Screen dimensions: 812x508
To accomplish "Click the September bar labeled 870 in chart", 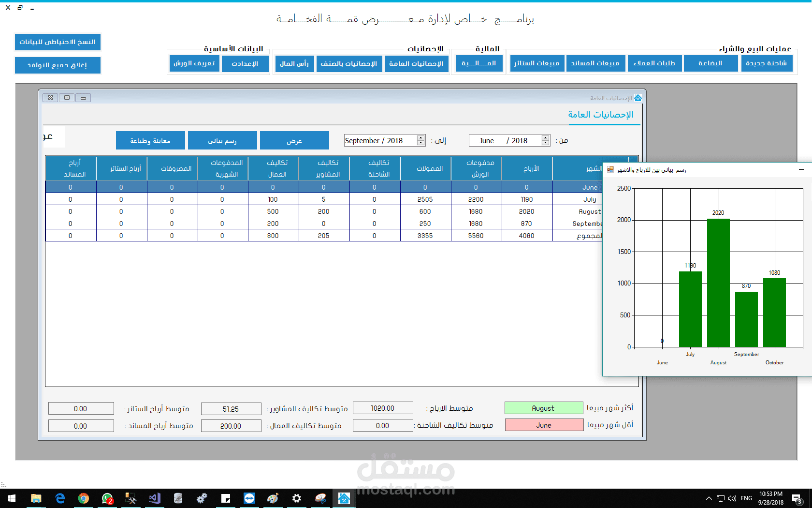I will tap(746, 319).
